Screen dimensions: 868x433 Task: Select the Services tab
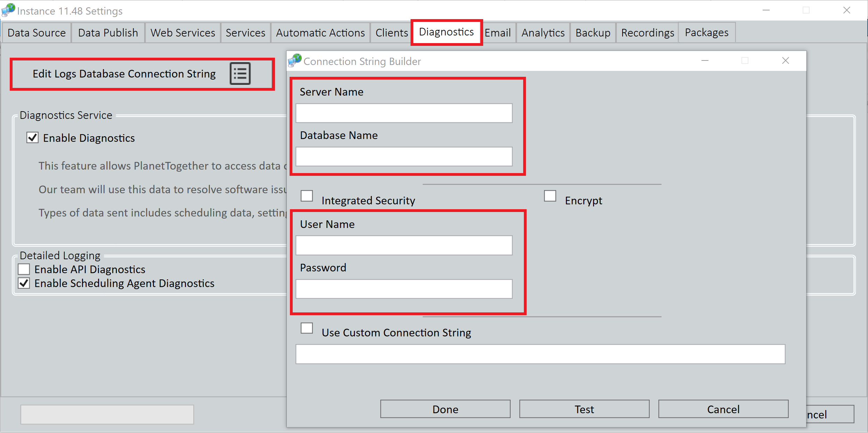[245, 33]
